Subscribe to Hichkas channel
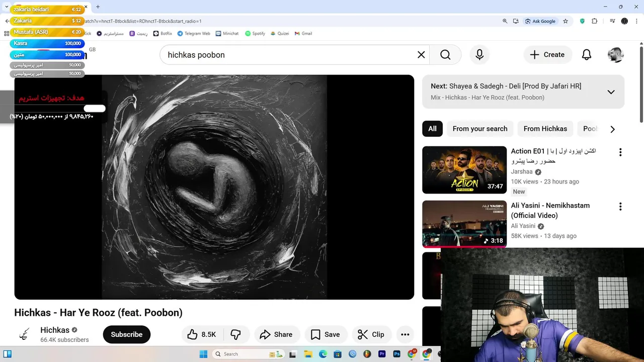 click(127, 334)
